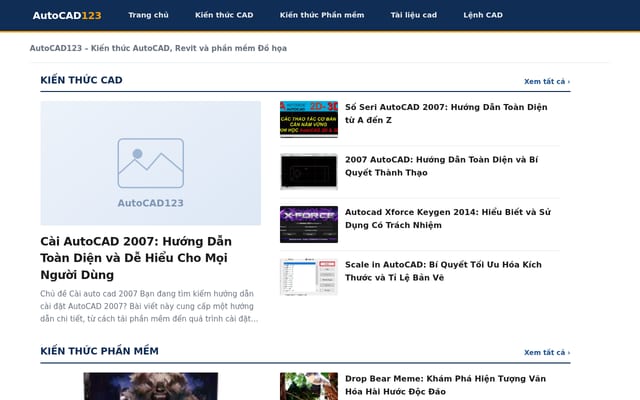This screenshot has width=640, height=400.
Task: Open thumbnail of Số Seri AutoCAD 2007 article
Action: pyautogui.click(x=309, y=119)
